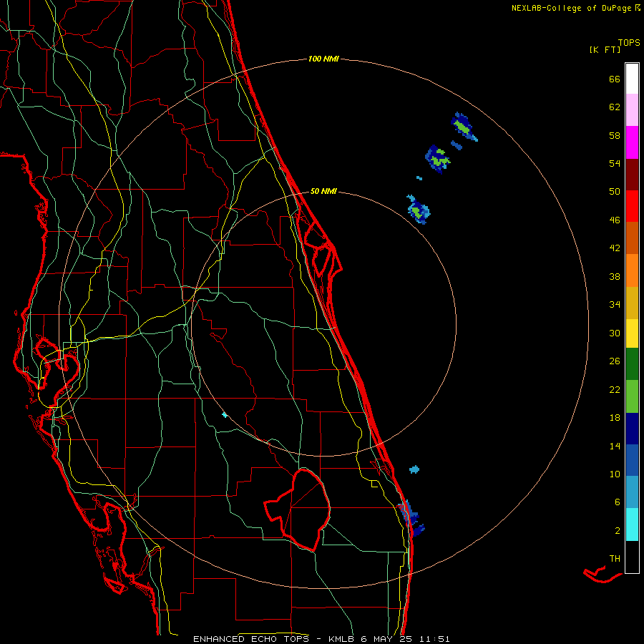
Task: Click the legend value '6'
Action: (x=618, y=502)
